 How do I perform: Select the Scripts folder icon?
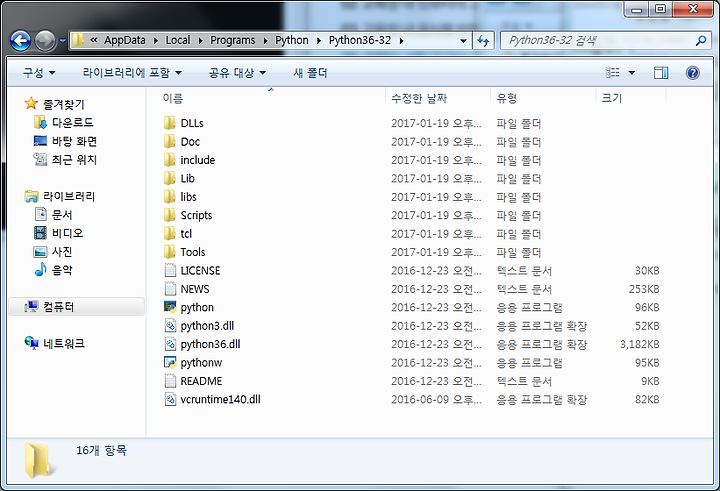[170, 215]
